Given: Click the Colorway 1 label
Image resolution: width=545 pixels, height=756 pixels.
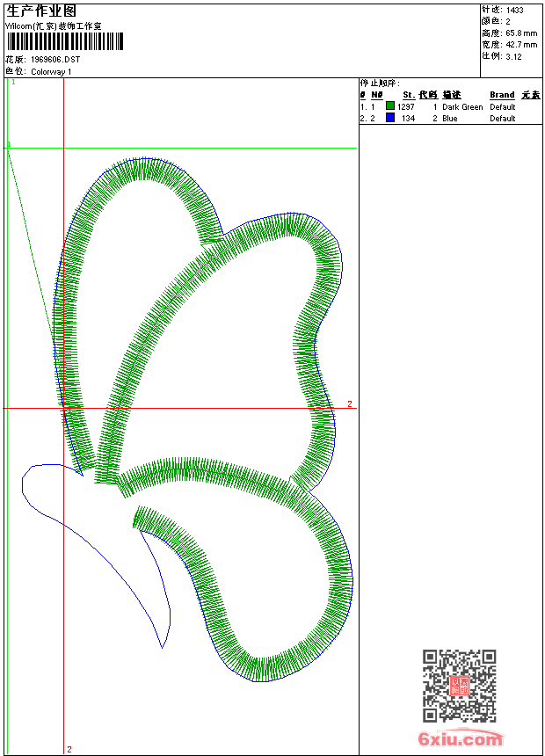Looking at the screenshot, I should 51,71.
